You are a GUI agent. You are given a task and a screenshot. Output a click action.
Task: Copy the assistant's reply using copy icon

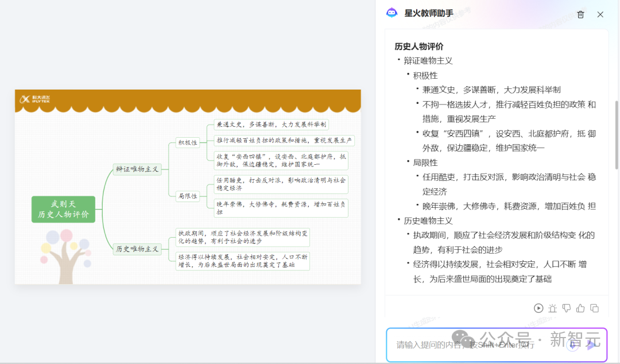click(x=595, y=308)
